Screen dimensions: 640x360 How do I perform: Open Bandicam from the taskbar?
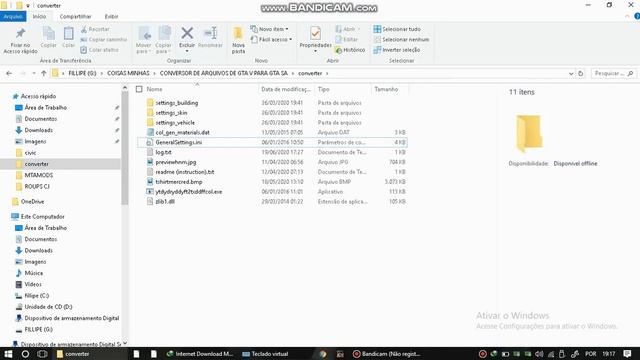[x=386, y=354]
